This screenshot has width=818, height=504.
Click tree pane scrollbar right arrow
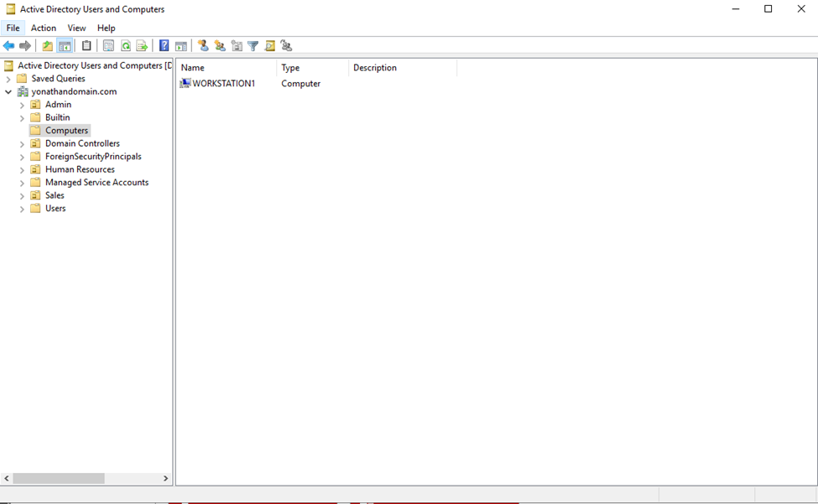166,479
